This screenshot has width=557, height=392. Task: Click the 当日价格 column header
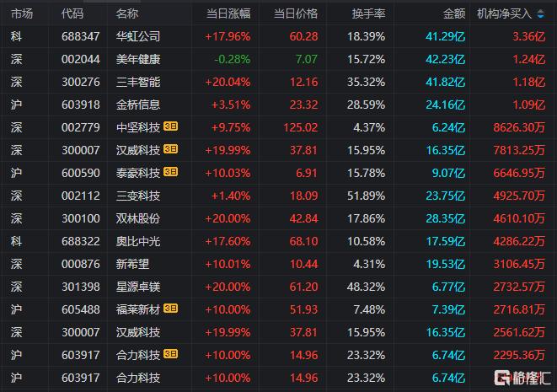coord(296,13)
